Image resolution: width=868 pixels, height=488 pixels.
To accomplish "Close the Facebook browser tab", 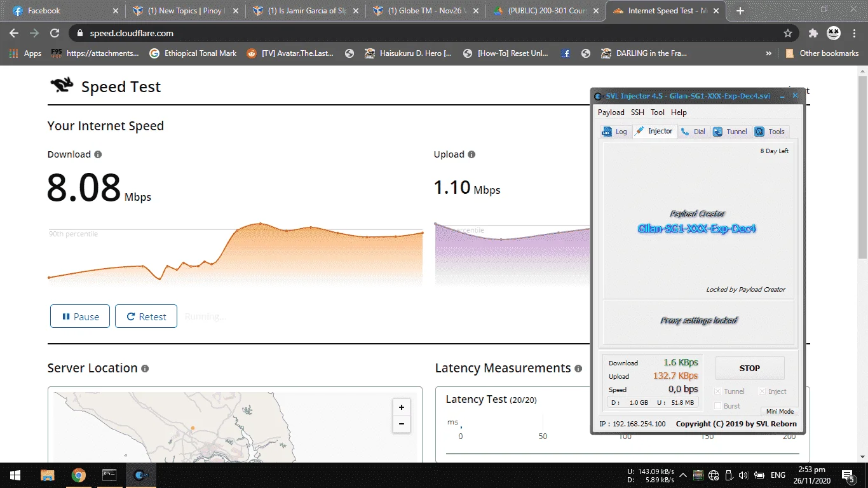I will [x=115, y=11].
